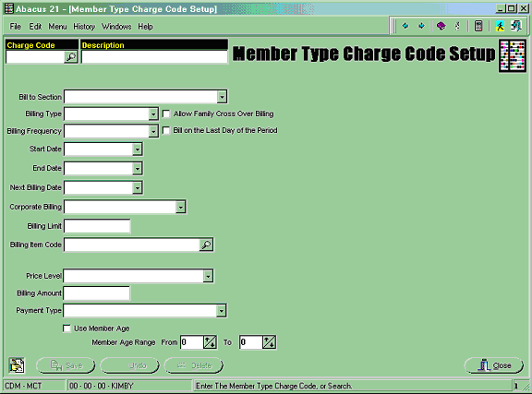Click the exit door icon in toolbar
Image resolution: width=532 pixels, height=394 pixels.
tap(516, 26)
